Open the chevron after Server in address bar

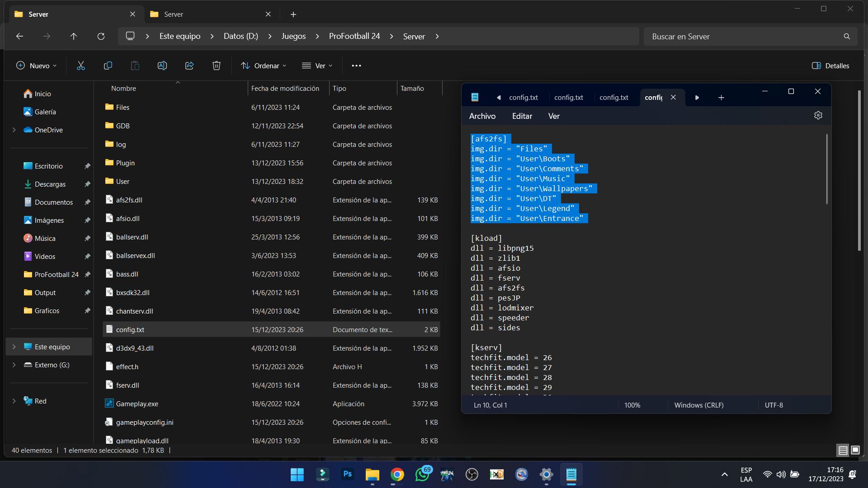437,36
